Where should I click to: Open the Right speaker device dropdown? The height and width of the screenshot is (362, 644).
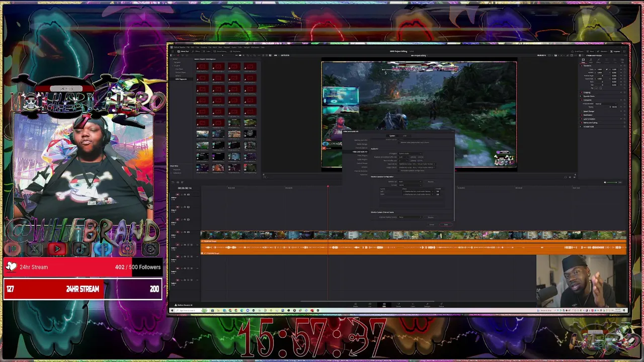click(418, 195)
